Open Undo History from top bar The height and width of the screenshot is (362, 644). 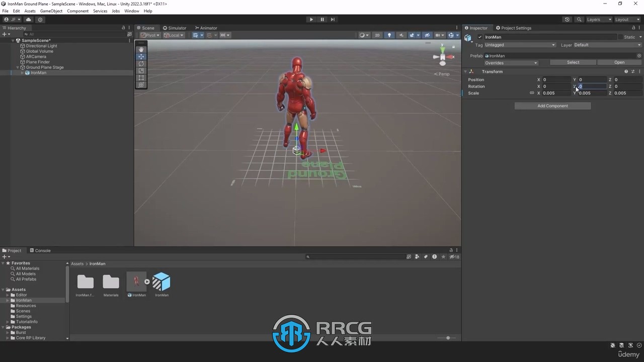pyautogui.click(x=567, y=19)
